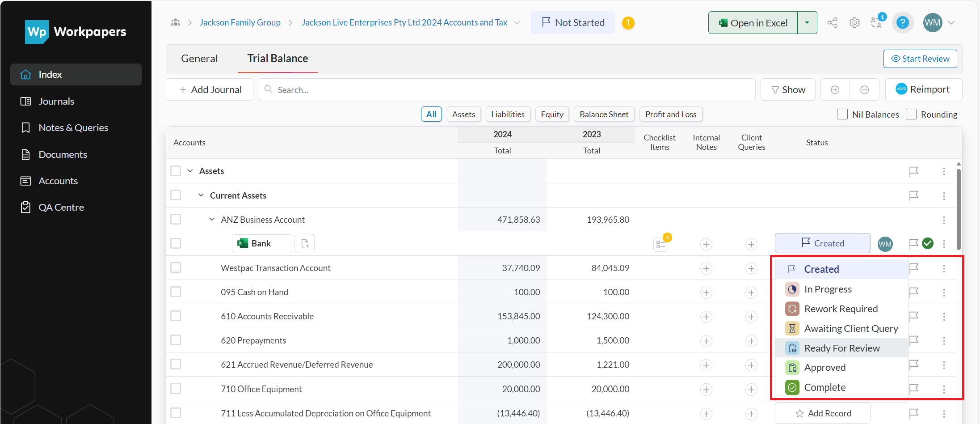Image resolution: width=980 pixels, height=424 pixels.
Task: Click the group home icon in breadcrumb
Action: coord(176,22)
